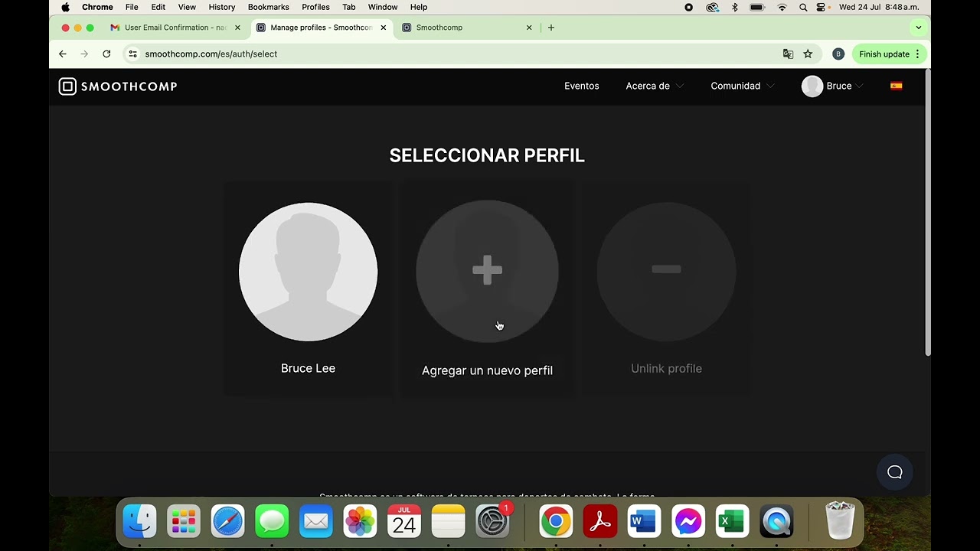Open the Chrome menu in menu bar

(x=97, y=7)
